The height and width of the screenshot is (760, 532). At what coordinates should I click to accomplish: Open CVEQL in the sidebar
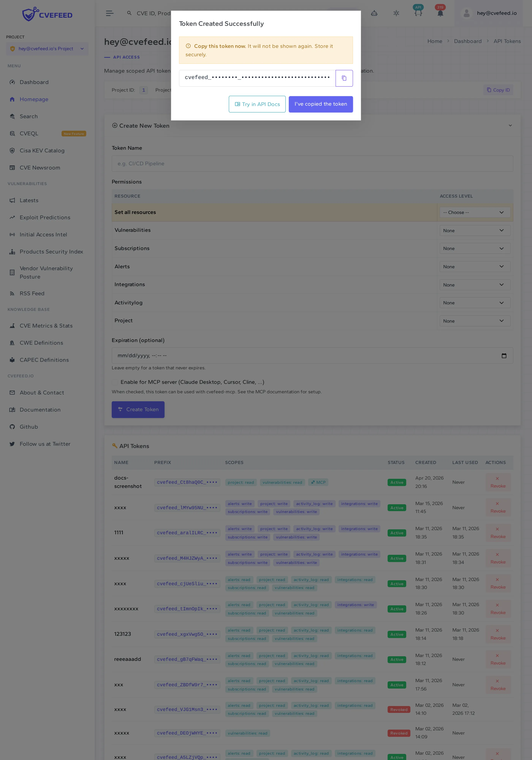[x=29, y=133]
